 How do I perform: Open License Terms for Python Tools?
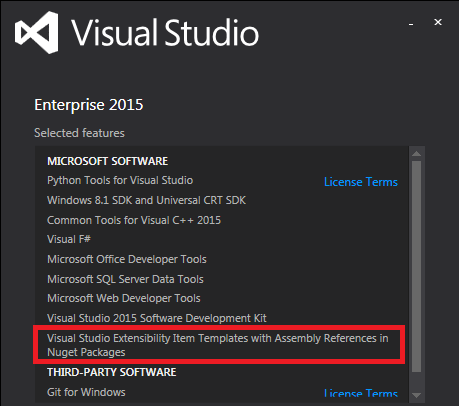tap(361, 182)
